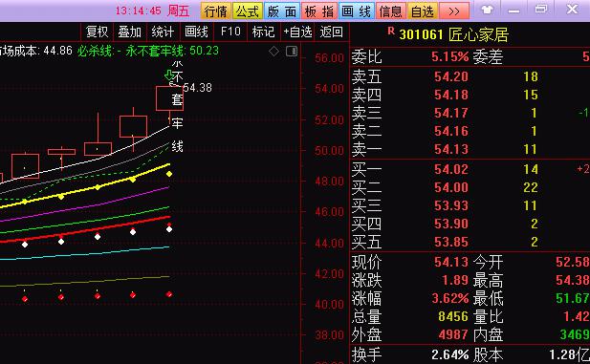Open the 行情 quotes menu
The image size is (590, 364).
[216, 11]
